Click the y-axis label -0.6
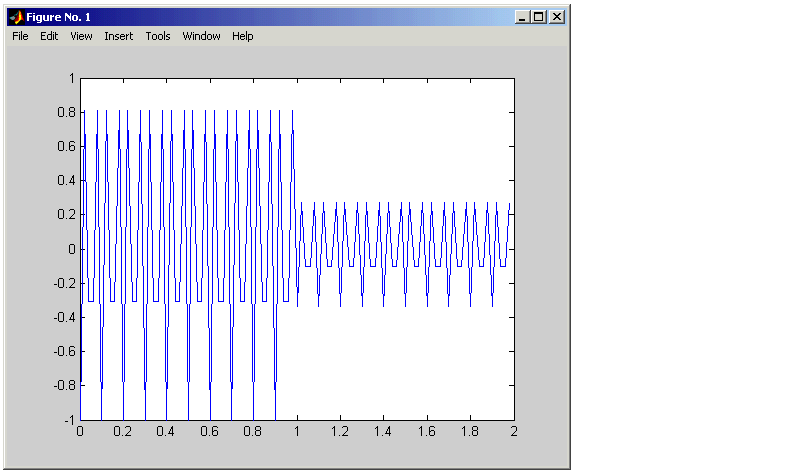Image resolution: width=800 pixels, height=475 pixels. [x=65, y=351]
